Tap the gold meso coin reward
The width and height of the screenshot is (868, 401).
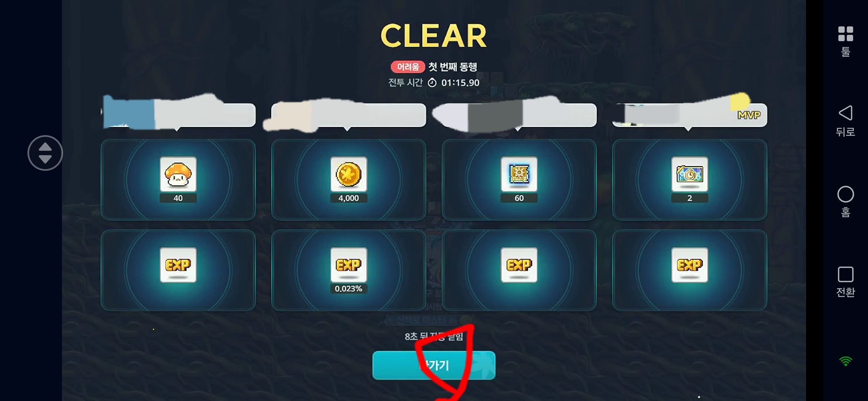[349, 174]
